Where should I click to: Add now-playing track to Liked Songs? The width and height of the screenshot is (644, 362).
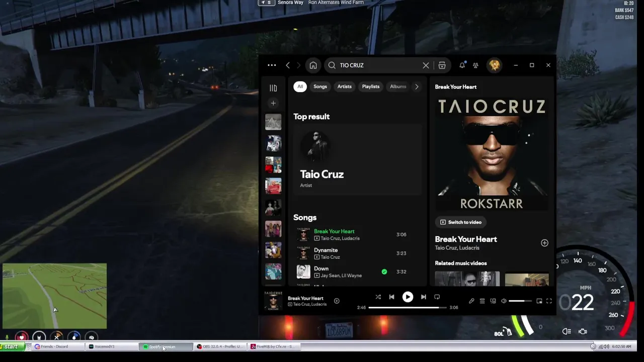pos(337,301)
